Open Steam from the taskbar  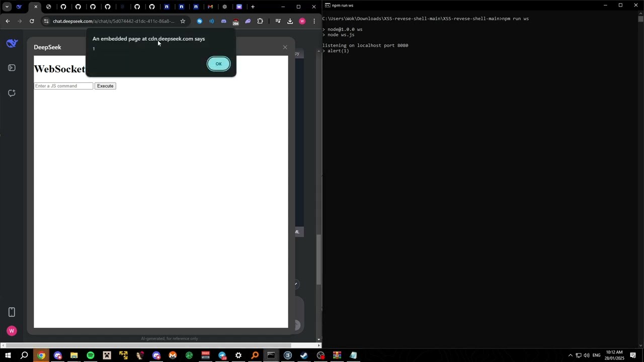click(304, 355)
